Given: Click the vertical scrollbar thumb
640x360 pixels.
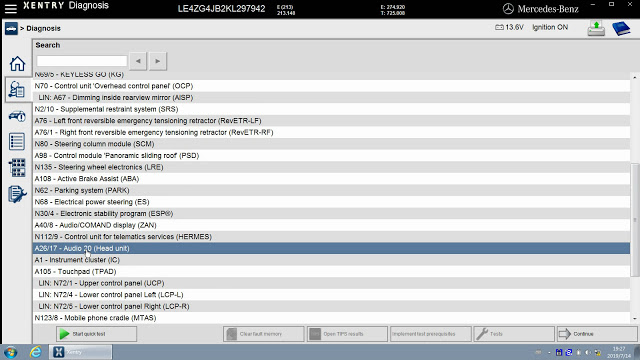Looking at the screenshot, I should pyautogui.click(x=634, y=220).
